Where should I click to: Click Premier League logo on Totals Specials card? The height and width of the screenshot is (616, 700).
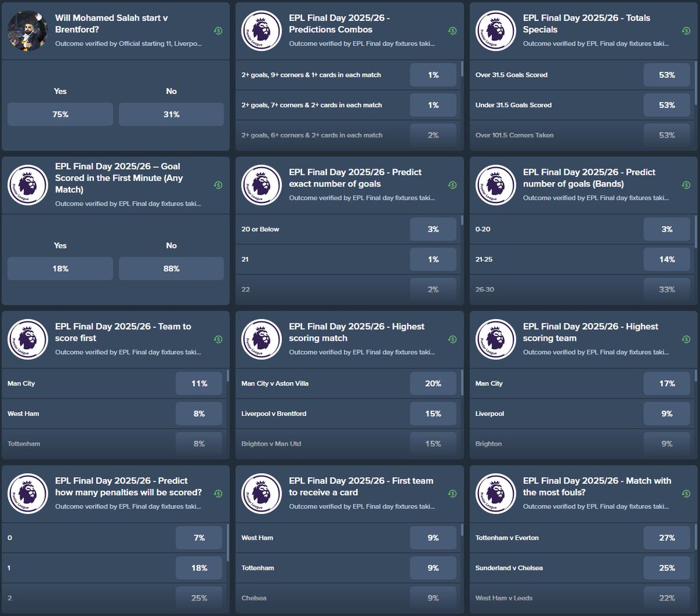click(x=496, y=30)
